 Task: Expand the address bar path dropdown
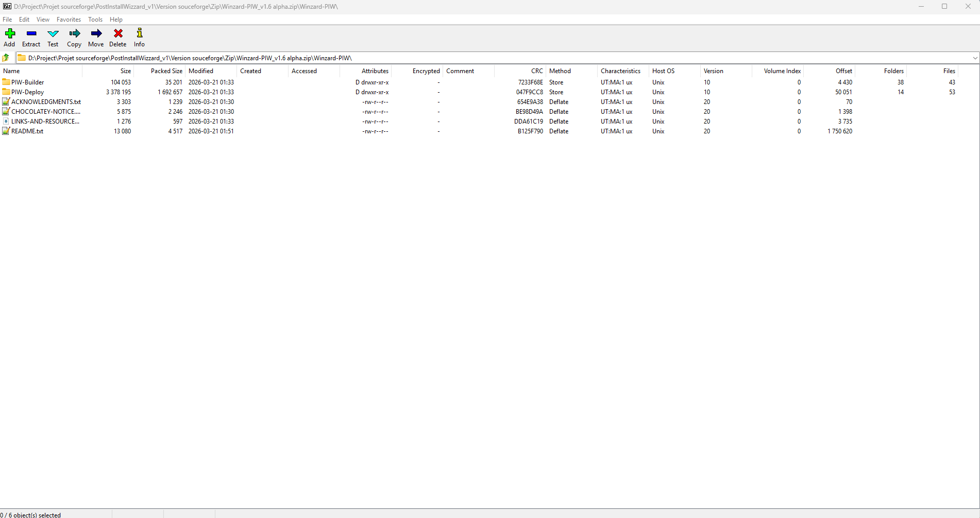coord(975,58)
